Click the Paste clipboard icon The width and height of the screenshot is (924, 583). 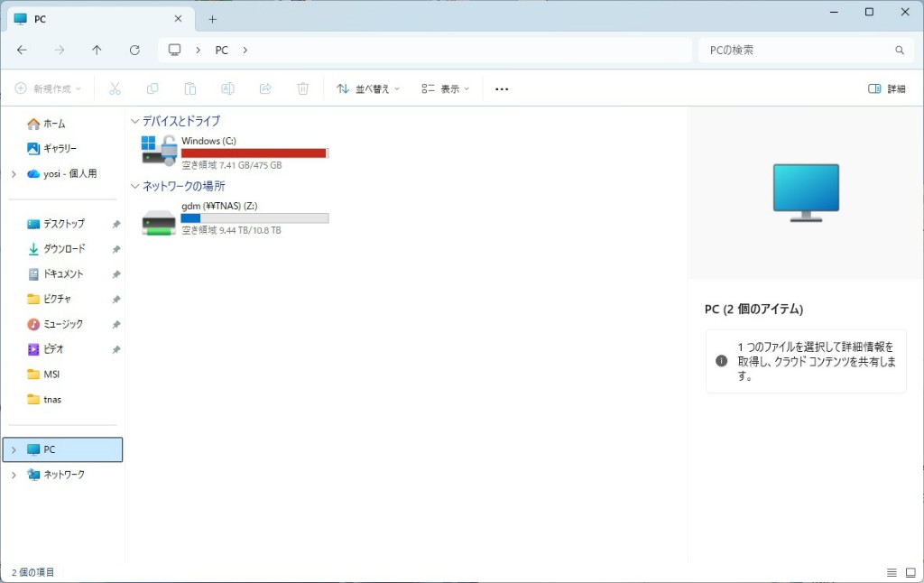[189, 88]
